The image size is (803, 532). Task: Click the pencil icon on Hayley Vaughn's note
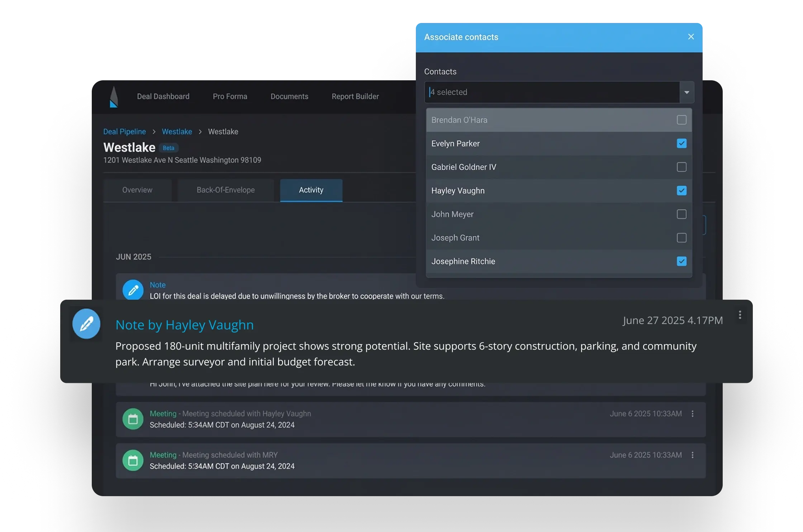[x=86, y=324]
